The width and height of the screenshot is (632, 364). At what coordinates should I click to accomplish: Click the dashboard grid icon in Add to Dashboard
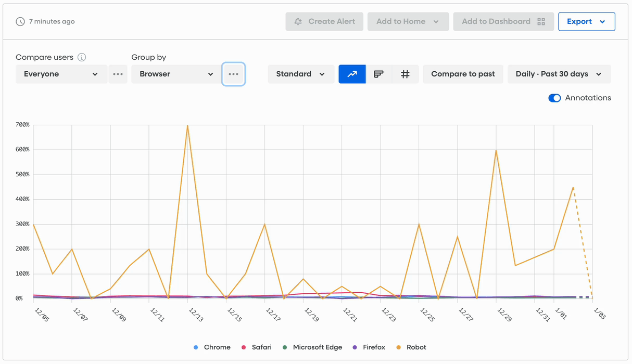(x=541, y=21)
